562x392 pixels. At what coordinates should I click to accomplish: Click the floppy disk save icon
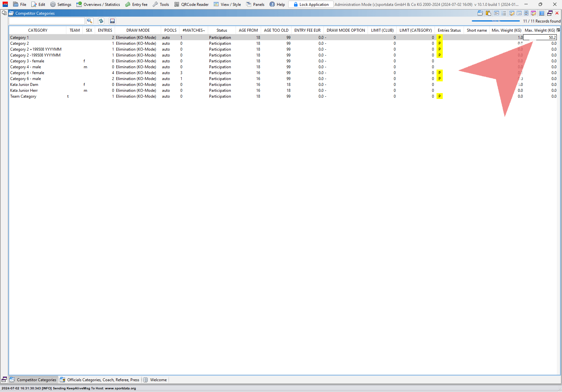pos(112,21)
